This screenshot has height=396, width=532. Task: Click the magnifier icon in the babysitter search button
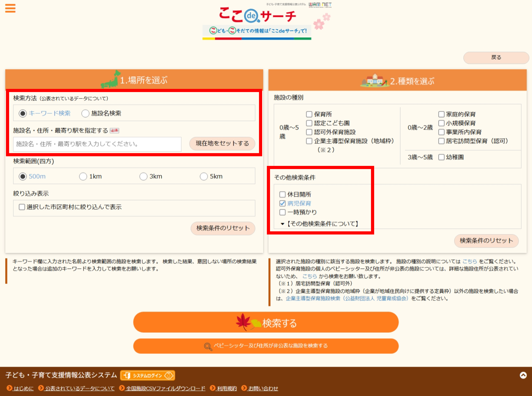(208, 346)
